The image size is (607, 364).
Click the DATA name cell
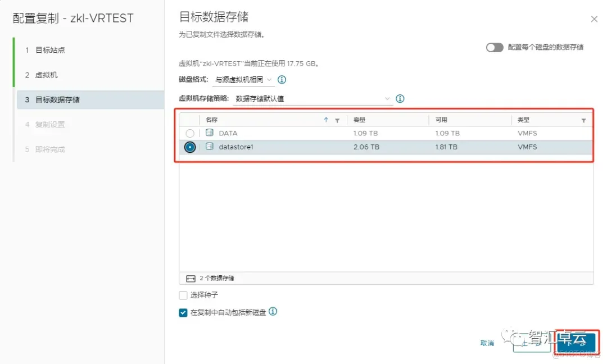point(228,133)
